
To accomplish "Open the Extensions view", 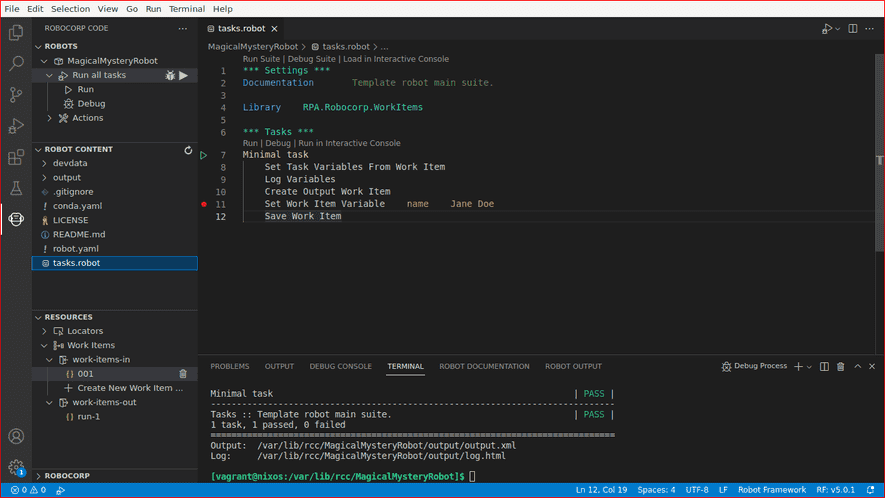I will (x=16, y=157).
